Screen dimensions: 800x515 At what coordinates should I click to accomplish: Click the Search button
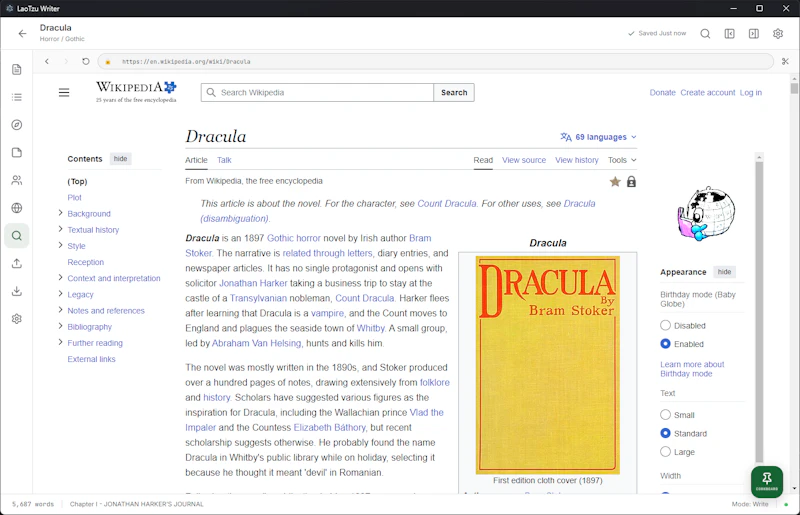454,92
